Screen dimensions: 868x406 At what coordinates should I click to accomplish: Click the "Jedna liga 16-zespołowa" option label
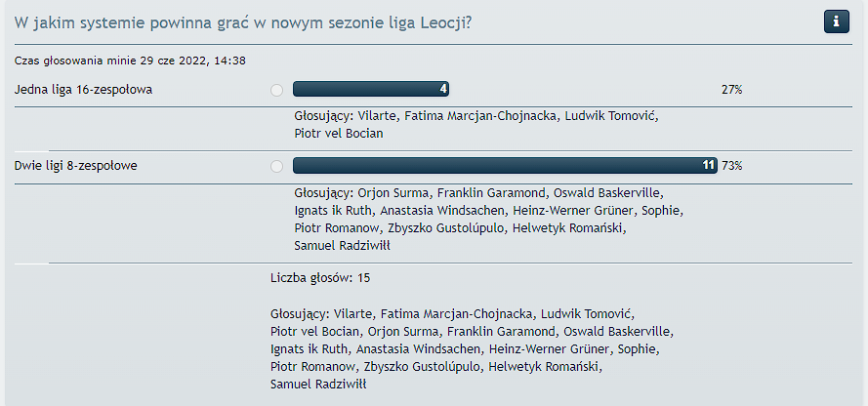click(x=83, y=90)
